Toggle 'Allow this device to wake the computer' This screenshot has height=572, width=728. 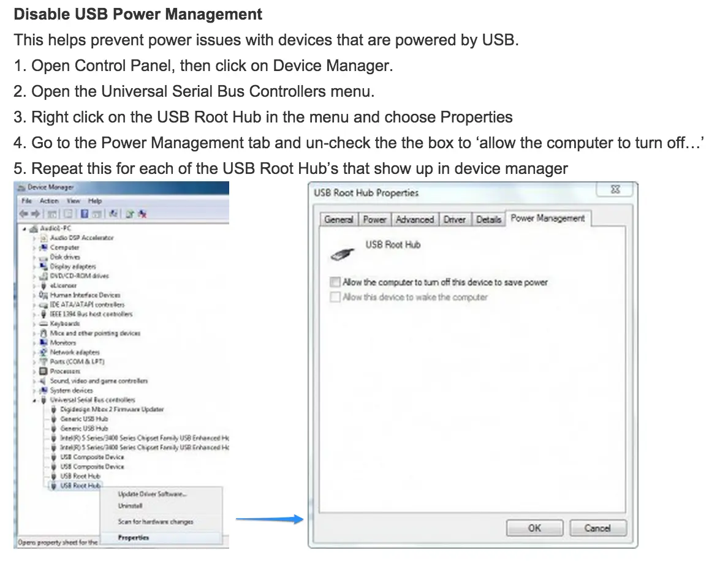(x=335, y=298)
